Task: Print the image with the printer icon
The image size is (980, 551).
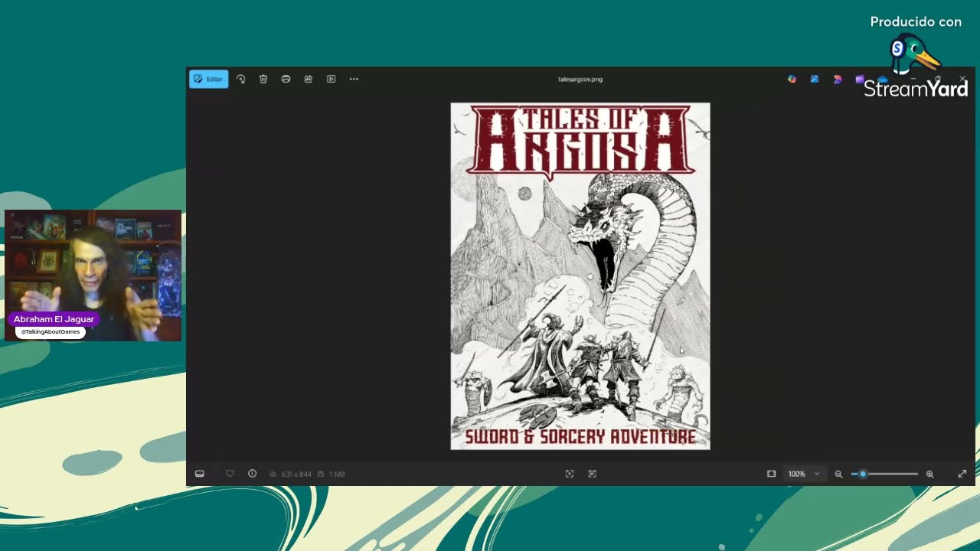Action: [x=286, y=79]
